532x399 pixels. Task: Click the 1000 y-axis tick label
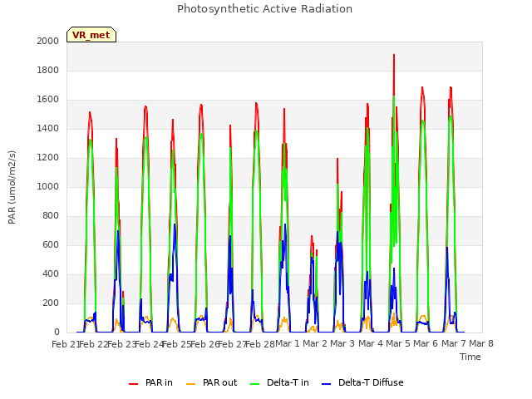pos(48,186)
